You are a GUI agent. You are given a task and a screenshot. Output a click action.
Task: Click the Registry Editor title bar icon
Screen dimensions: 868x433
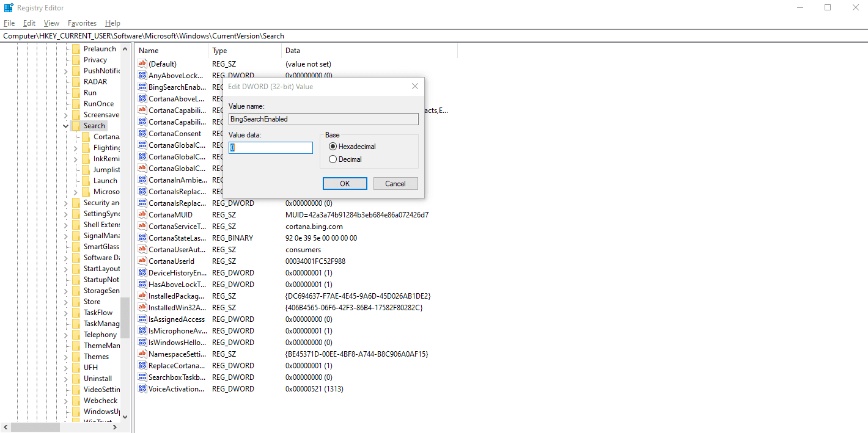click(7, 7)
